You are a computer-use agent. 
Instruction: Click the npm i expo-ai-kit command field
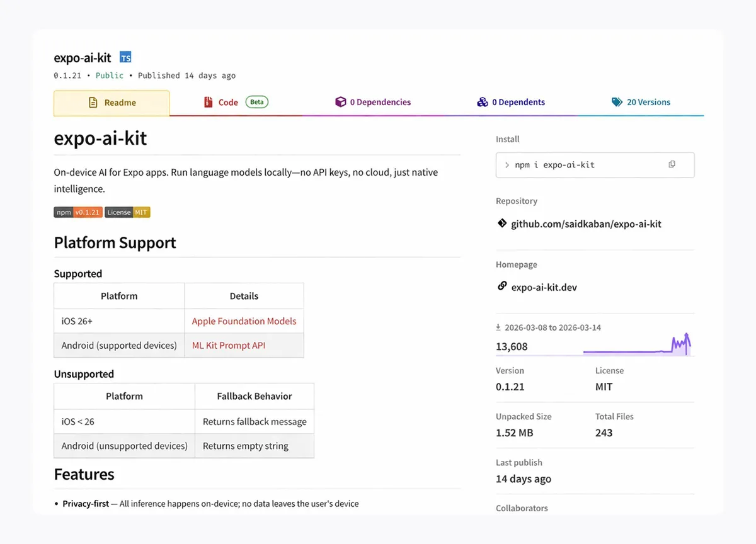tap(595, 165)
